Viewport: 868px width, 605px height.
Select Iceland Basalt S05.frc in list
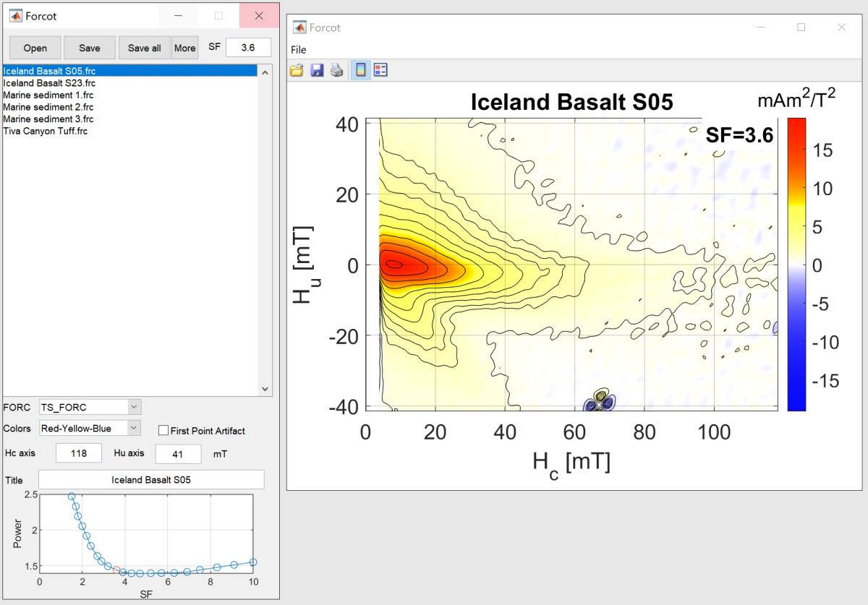pyautogui.click(x=130, y=72)
